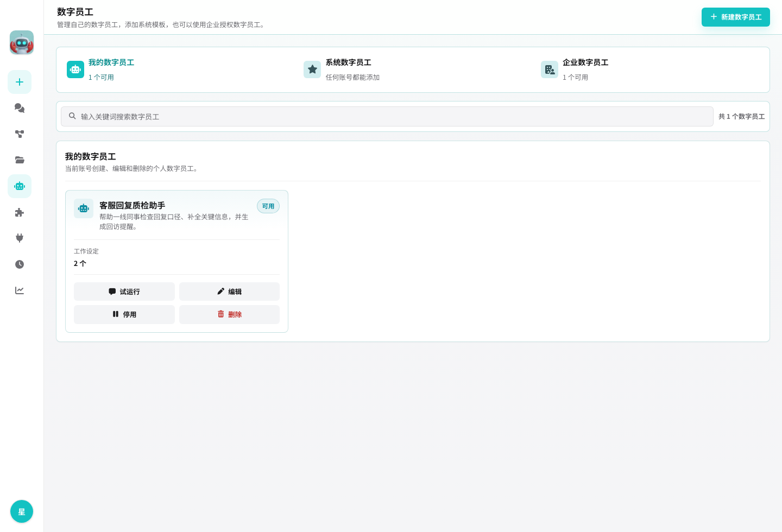The height and width of the screenshot is (532, 782).
Task: Open the clock scheduled tasks icon
Action: pos(20,264)
